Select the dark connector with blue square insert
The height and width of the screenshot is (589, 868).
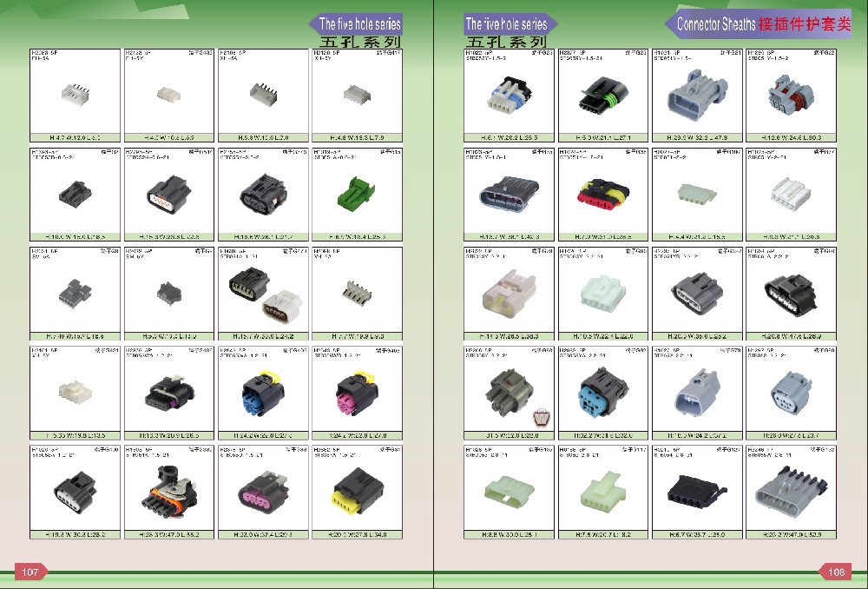(x=602, y=393)
